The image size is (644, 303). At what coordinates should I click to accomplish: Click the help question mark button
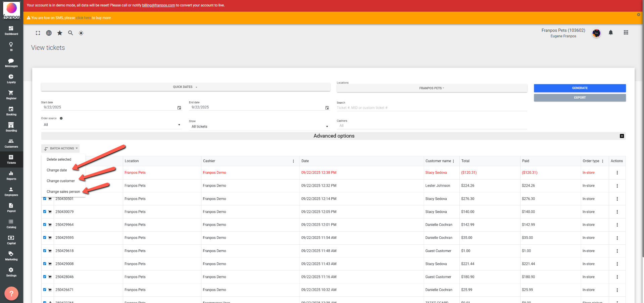point(11,294)
